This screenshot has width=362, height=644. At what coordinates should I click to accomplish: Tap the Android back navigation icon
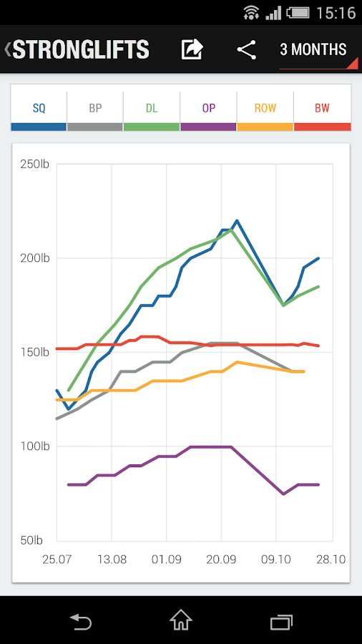tap(80, 622)
